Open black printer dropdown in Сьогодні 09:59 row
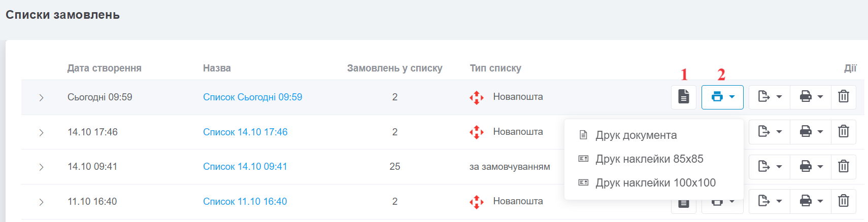 811,96
